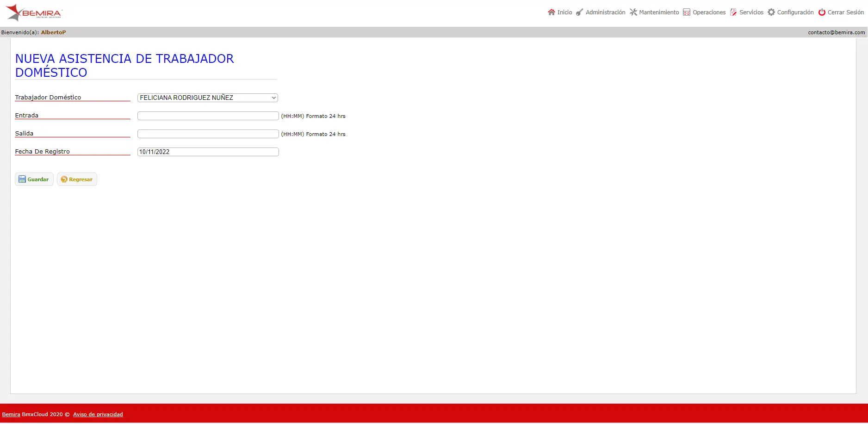Open the Administración menu
The image size is (868, 424).
[x=605, y=12]
